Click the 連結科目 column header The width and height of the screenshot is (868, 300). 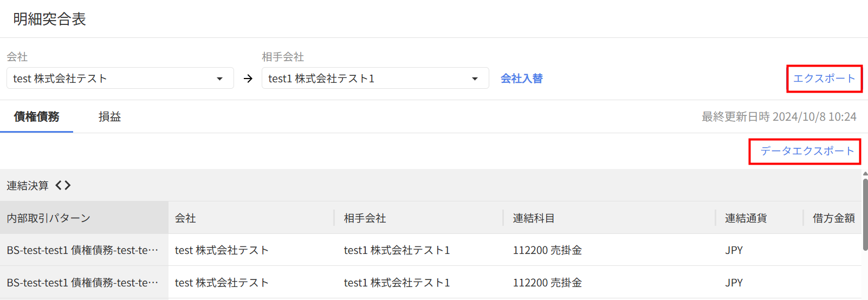pyautogui.click(x=534, y=218)
